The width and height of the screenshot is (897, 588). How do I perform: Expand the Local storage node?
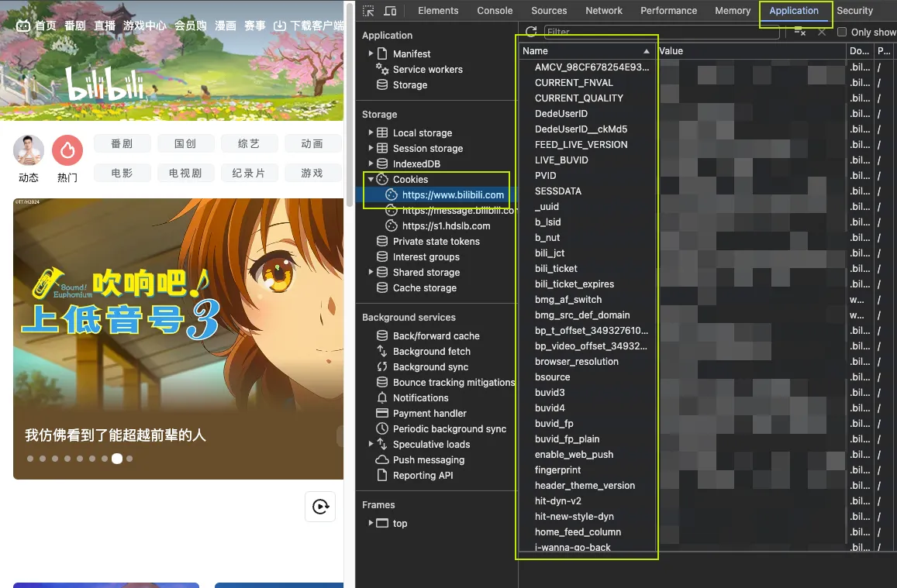point(371,132)
